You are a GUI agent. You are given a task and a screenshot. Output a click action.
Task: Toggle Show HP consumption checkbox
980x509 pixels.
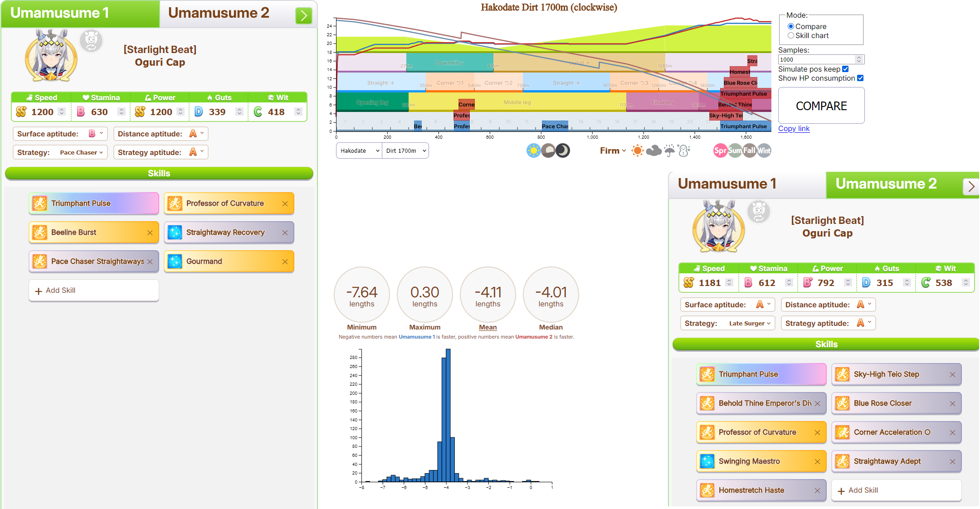pos(860,78)
